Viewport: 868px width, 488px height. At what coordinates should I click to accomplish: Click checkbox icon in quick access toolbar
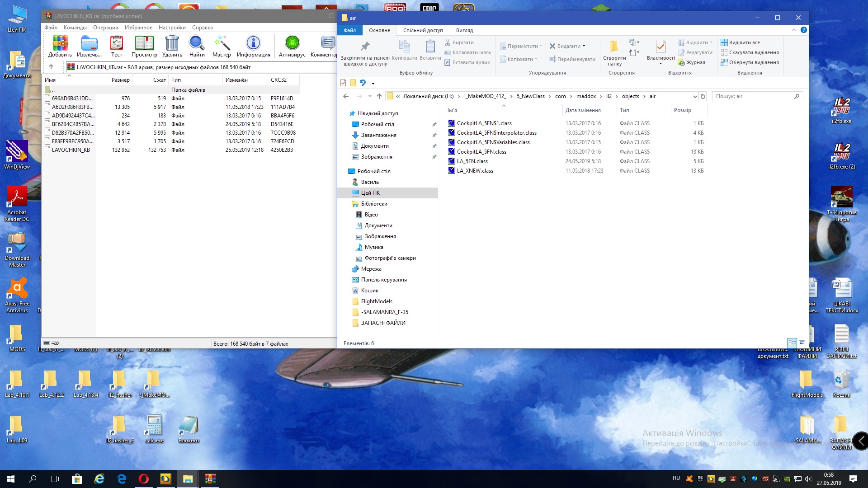coord(343,83)
